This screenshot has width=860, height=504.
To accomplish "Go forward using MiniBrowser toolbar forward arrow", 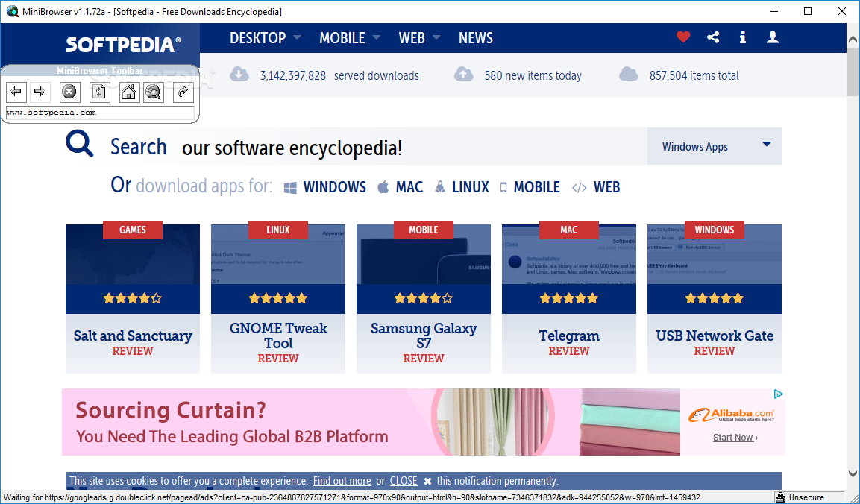I will pos(40,92).
